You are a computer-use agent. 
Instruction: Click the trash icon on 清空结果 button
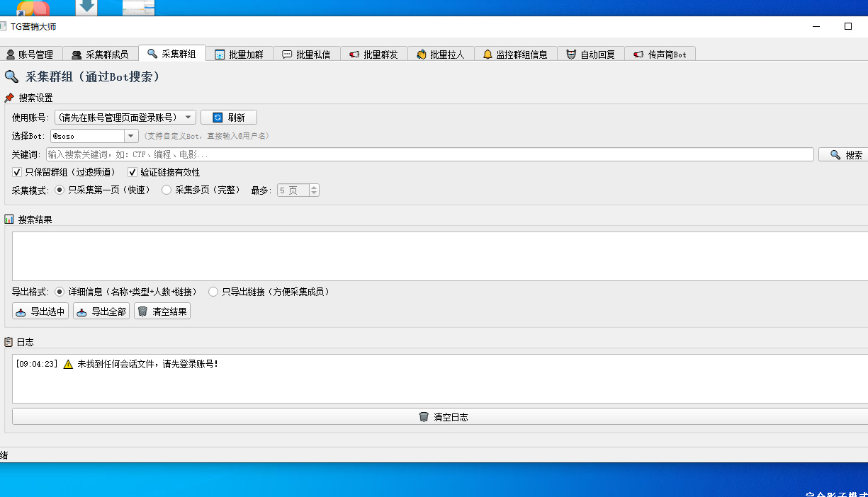coord(142,312)
